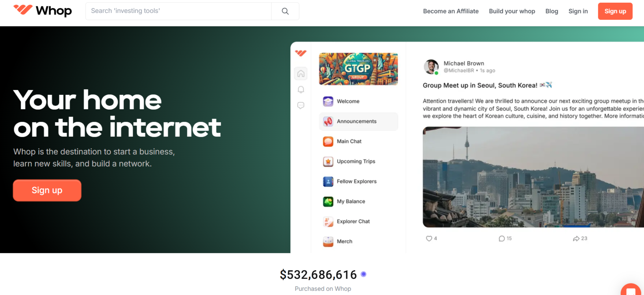Viewport: 644px width, 295px height.
Task: Click the @MichaelBR handle
Action: 459,71
